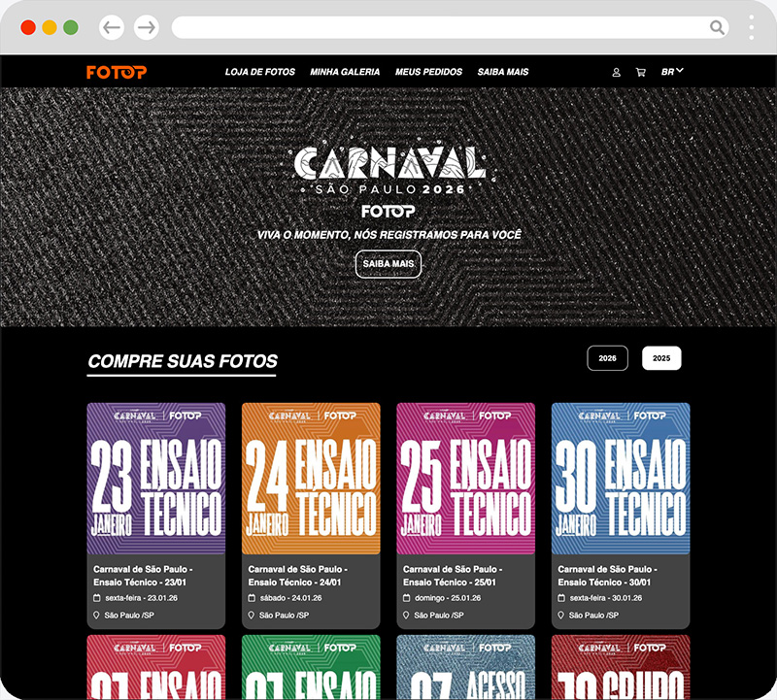Open the Saiba Mais navigation item
Screen dimensions: 777x700
pyautogui.click(x=503, y=72)
